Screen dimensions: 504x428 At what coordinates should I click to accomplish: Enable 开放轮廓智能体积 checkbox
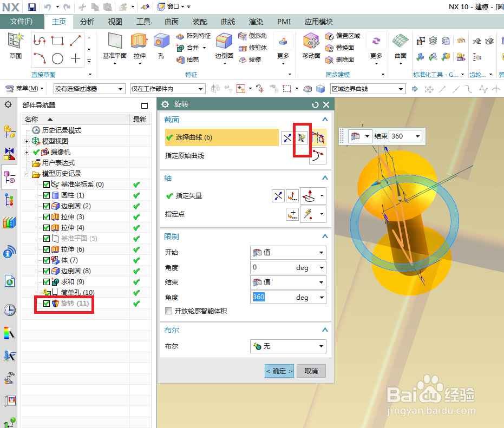pyautogui.click(x=168, y=311)
